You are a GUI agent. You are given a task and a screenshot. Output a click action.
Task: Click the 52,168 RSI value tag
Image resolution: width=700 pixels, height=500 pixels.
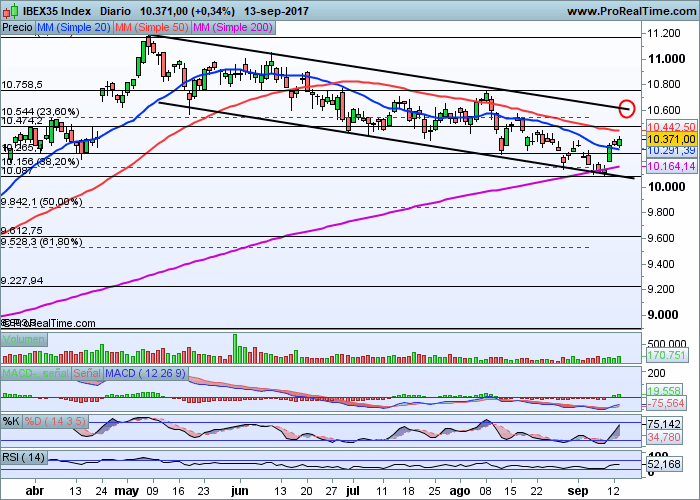[x=664, y=465]
